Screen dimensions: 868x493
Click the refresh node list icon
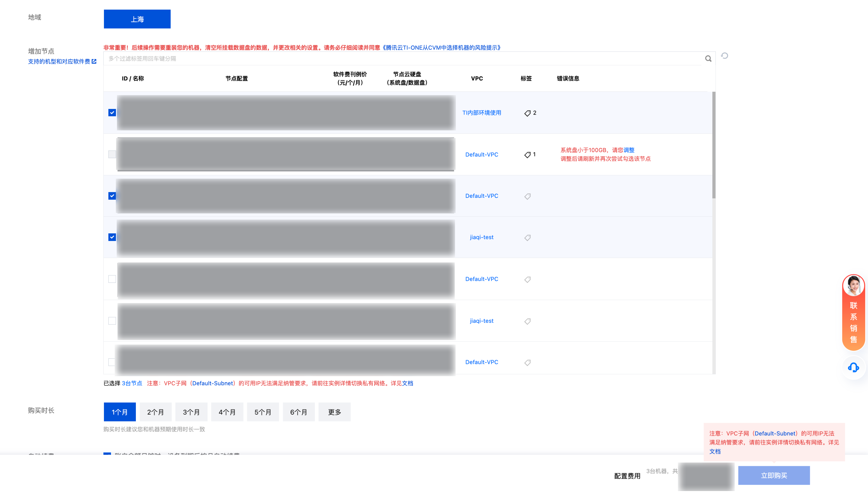724,56
